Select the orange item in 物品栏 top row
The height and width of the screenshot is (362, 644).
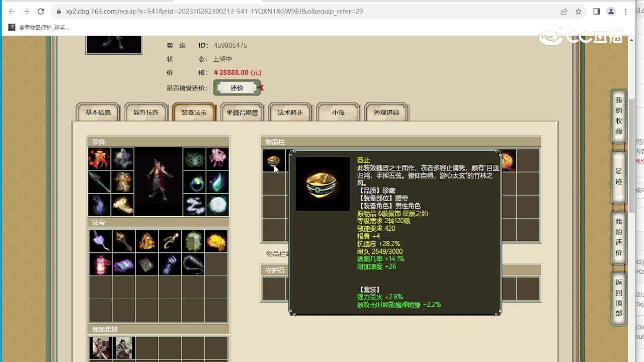point(508,161)
